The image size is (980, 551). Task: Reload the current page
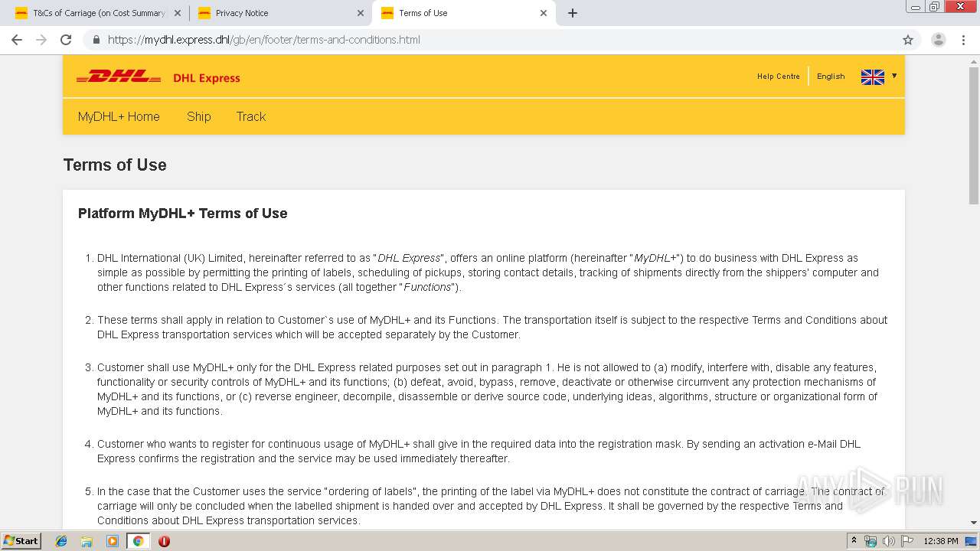click(66, 40)
